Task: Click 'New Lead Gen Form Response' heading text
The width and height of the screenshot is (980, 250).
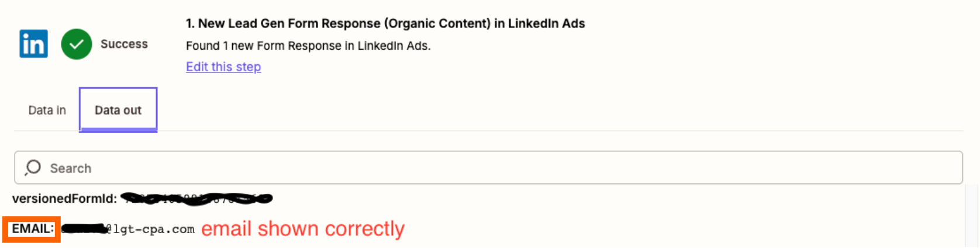Action: coord(289,23)
